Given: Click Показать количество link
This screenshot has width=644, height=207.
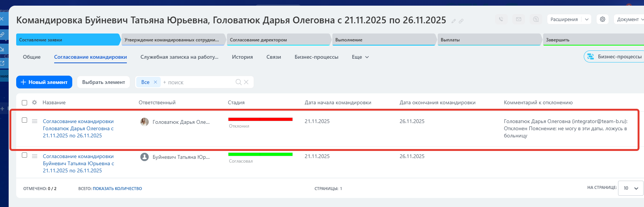Looking at the screenshot, I should point(117,189).
